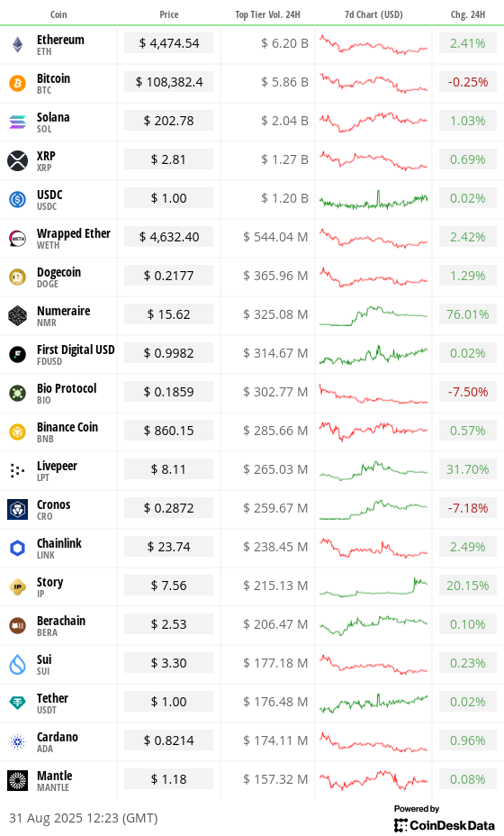View the Story 7d chart sparkline
This screenshot has height=836, width=504.
tap(373, 586)
